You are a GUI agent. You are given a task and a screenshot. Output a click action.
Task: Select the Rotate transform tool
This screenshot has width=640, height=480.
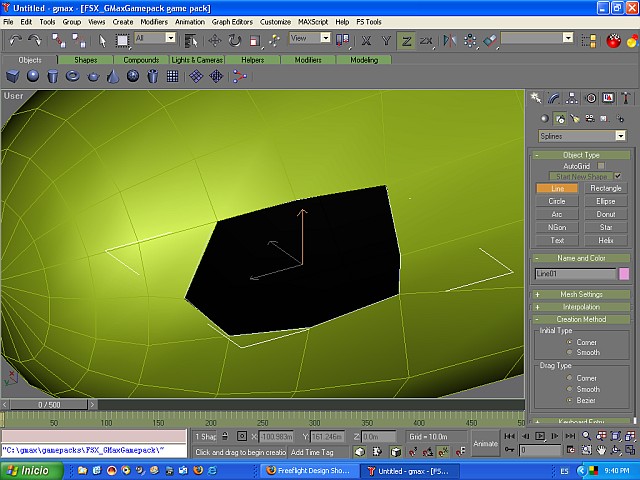pos(234,40)
